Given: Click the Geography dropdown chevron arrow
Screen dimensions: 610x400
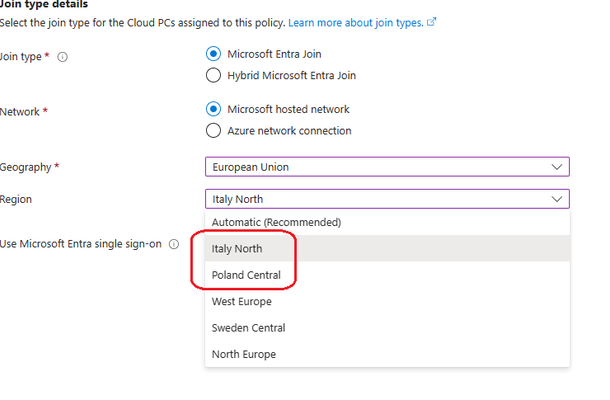Looking at the screenshot, I should [557, 167].
